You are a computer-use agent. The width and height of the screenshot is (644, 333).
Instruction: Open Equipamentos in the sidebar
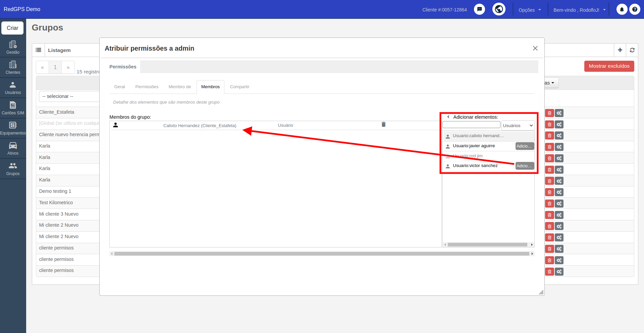13,128
